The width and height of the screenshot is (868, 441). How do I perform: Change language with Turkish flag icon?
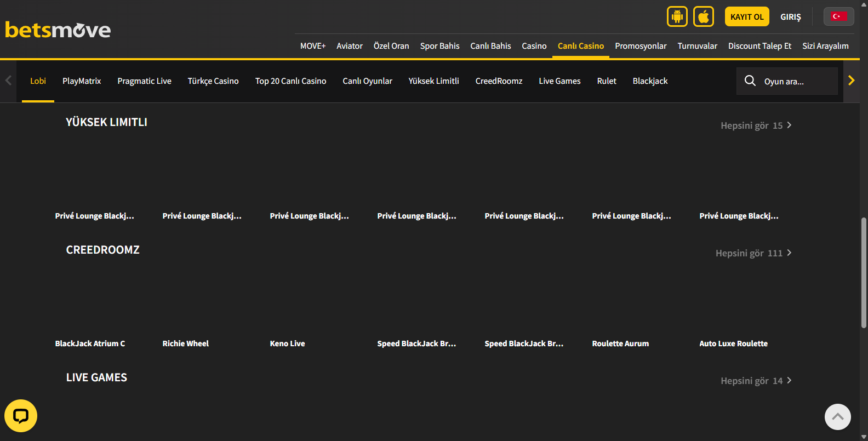[838, 16]
